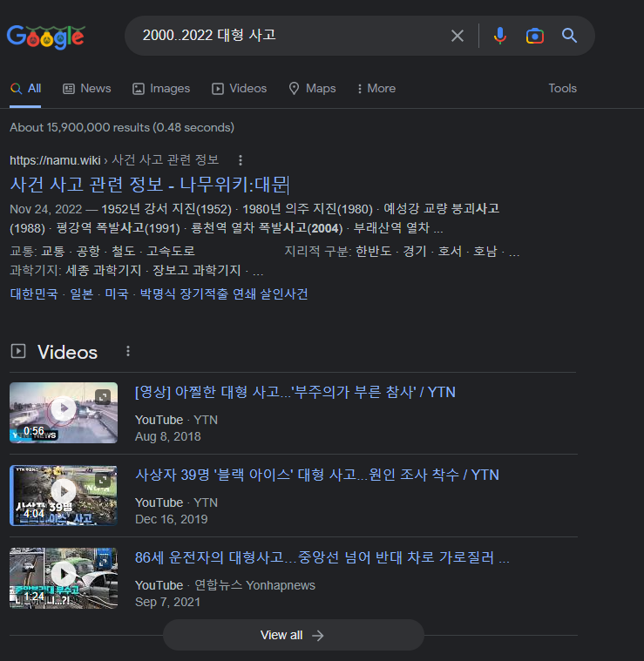644x661 pixels.
Task: Open the Tools filter options
Action: pyautogui.click(x=562, y=89)
